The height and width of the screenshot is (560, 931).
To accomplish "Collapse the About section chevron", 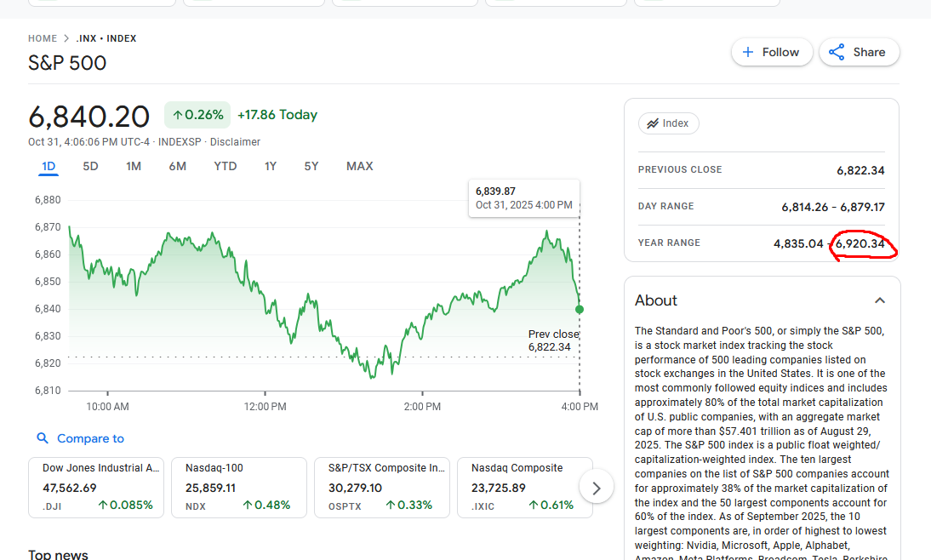I will click(880, 300).
